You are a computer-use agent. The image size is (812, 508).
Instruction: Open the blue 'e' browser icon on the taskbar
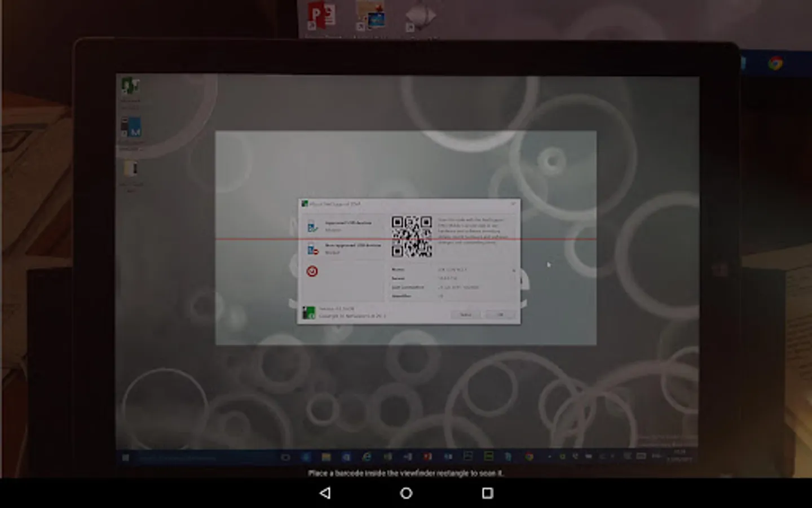[367, 456]
